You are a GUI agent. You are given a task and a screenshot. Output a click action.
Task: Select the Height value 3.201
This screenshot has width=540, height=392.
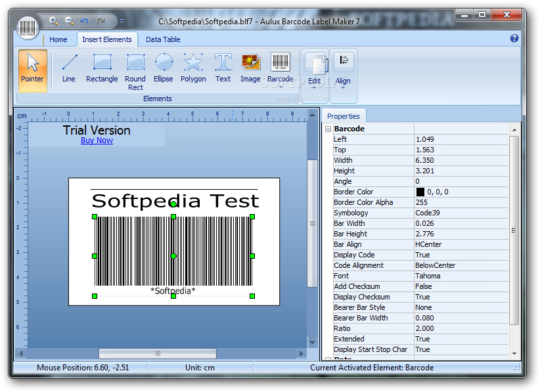point(461,171)
